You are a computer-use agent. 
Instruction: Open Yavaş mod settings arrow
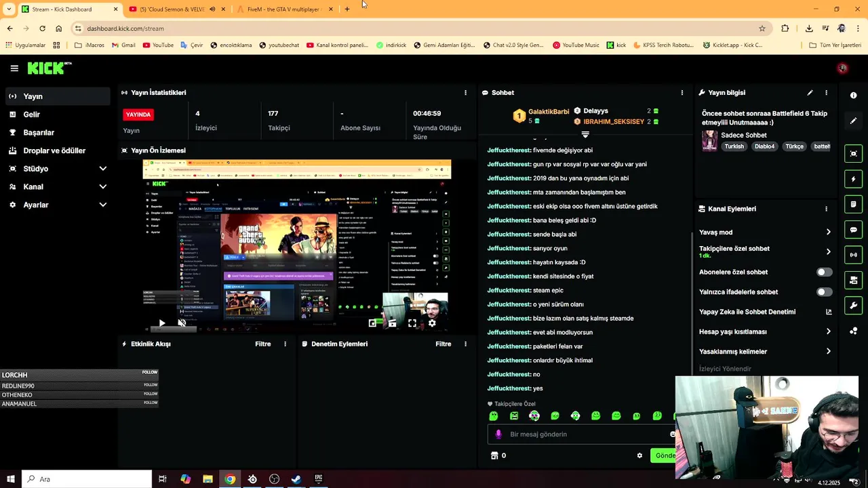[x=828, y=232]
